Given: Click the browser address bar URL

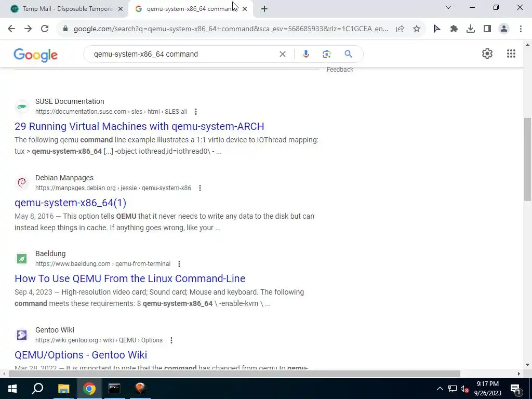Looking at the screenshot, I should tap(231, 29).
